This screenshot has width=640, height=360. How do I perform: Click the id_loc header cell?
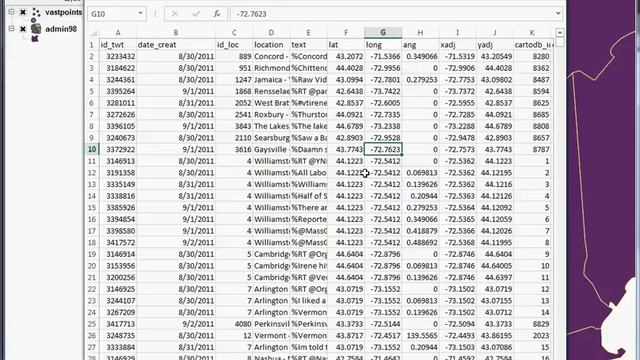[234, 45]
